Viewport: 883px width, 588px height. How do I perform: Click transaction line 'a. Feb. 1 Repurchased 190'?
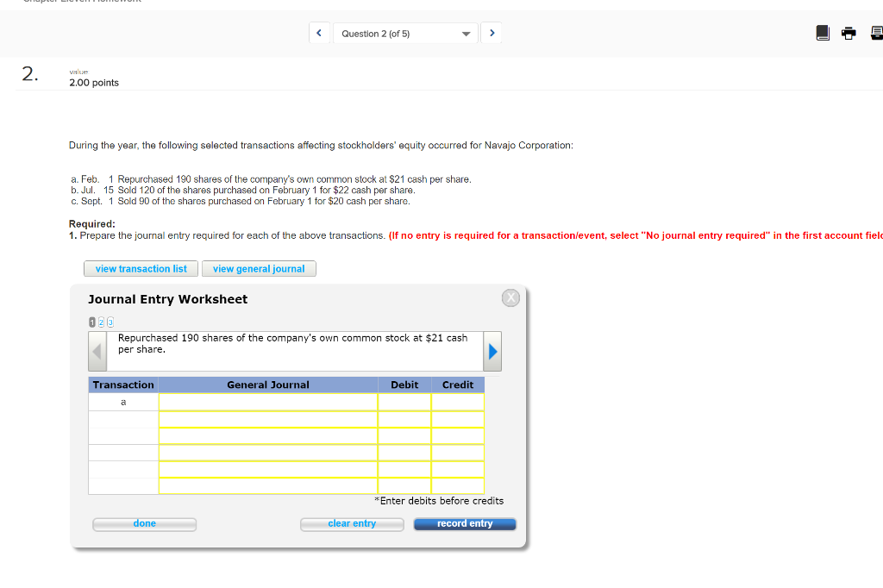point(271,179)
